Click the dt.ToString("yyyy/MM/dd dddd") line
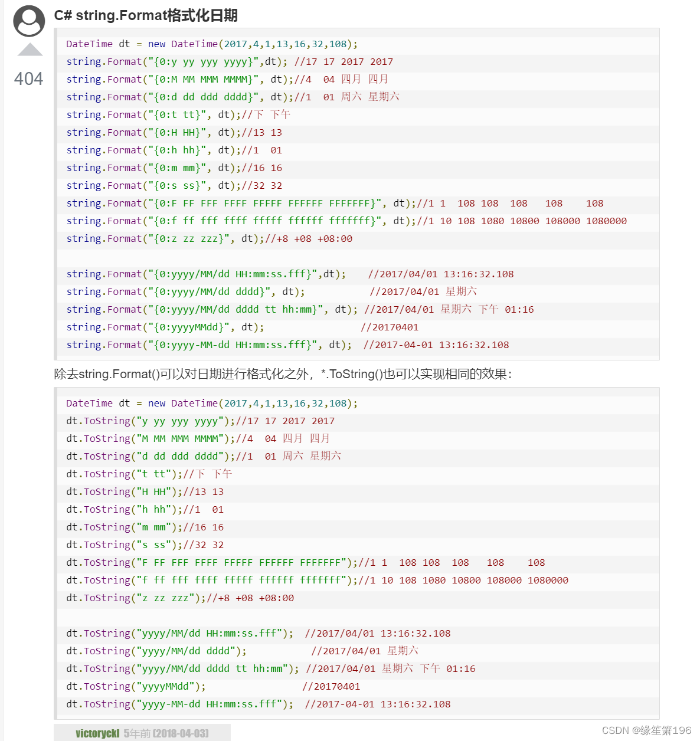Viewport: 700px width, 741px height. coord(242,651)
